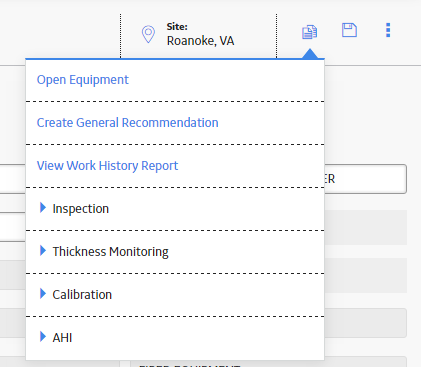
Task: Click the cut-off text box left of menu
Action: pos(13,179)
